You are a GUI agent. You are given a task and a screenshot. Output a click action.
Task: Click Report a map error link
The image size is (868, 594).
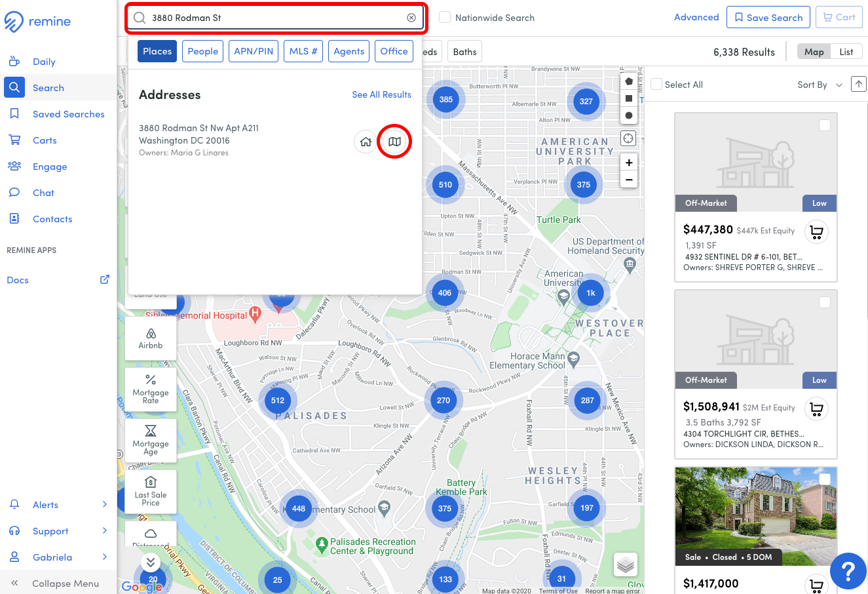pos(613,591)
